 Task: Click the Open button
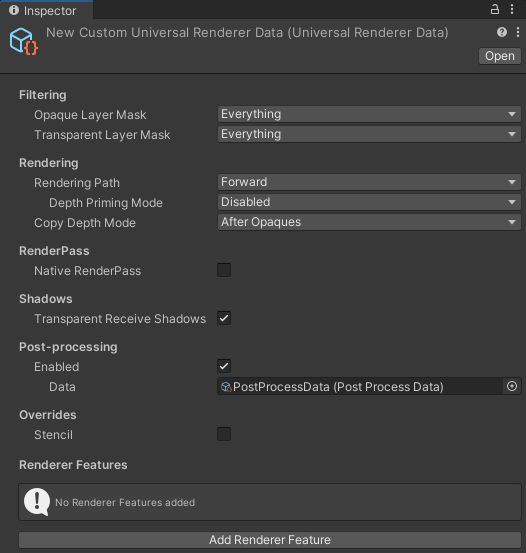click(500, 56)
